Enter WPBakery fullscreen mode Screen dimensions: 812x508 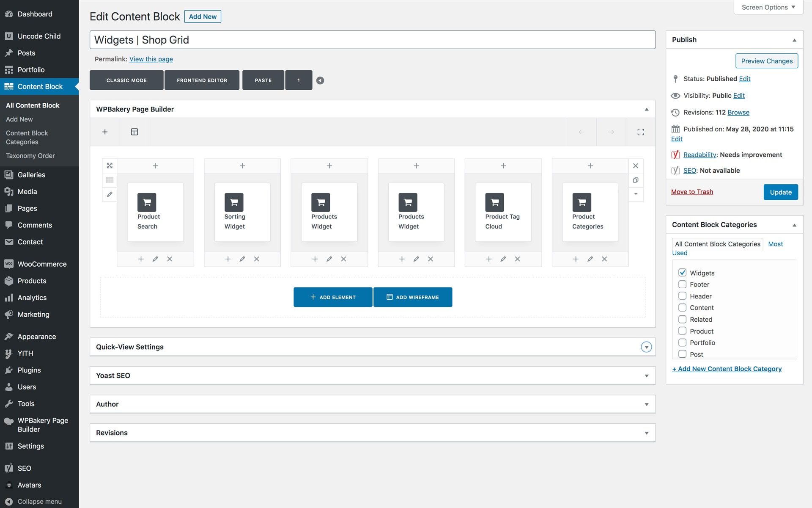641,132
